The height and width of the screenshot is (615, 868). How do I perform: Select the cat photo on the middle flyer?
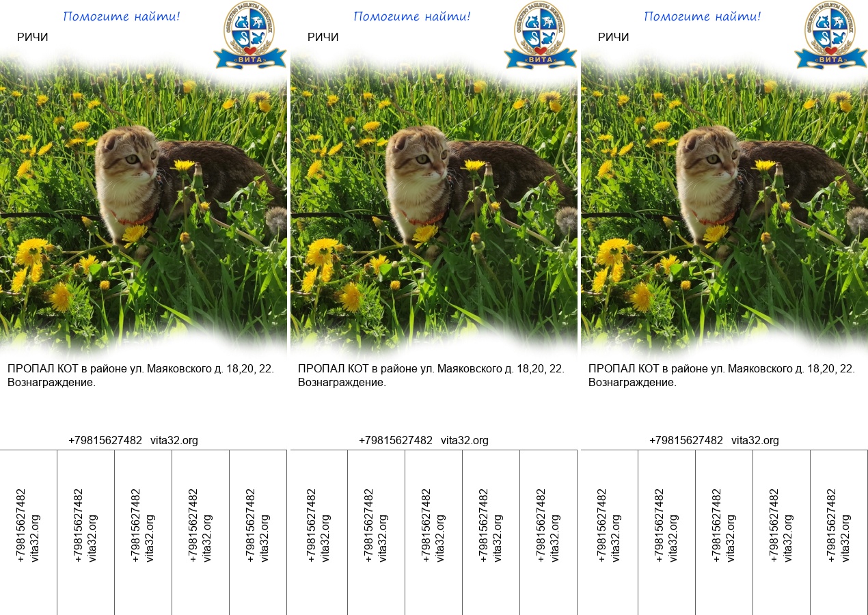point(434,205)
